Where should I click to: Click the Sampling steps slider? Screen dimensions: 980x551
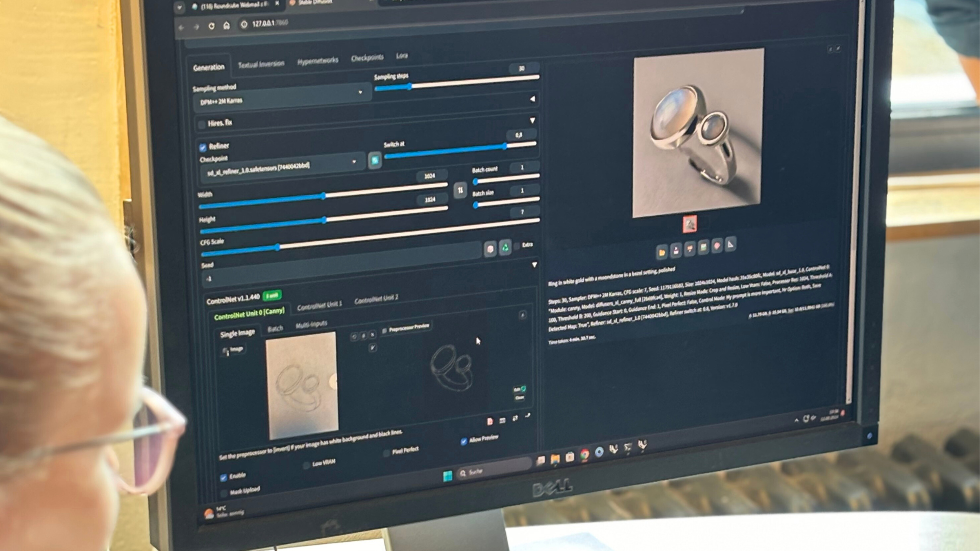456,82
